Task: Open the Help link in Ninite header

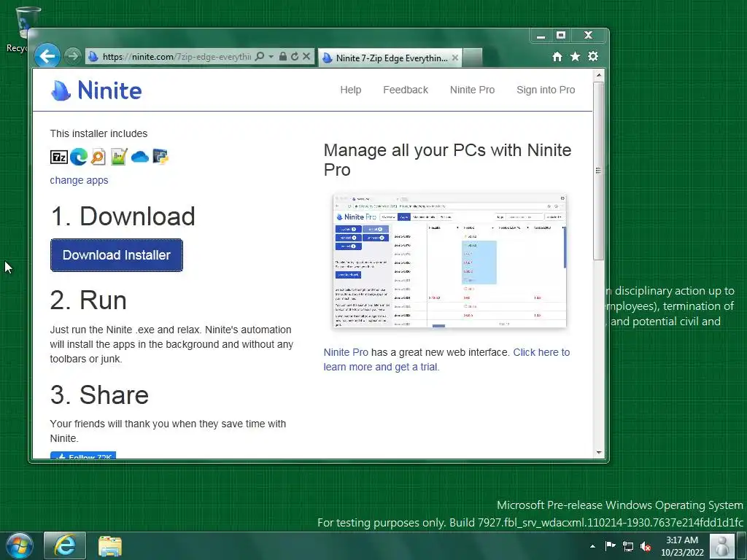Action: pyautogui.click(x=351, y=90)
